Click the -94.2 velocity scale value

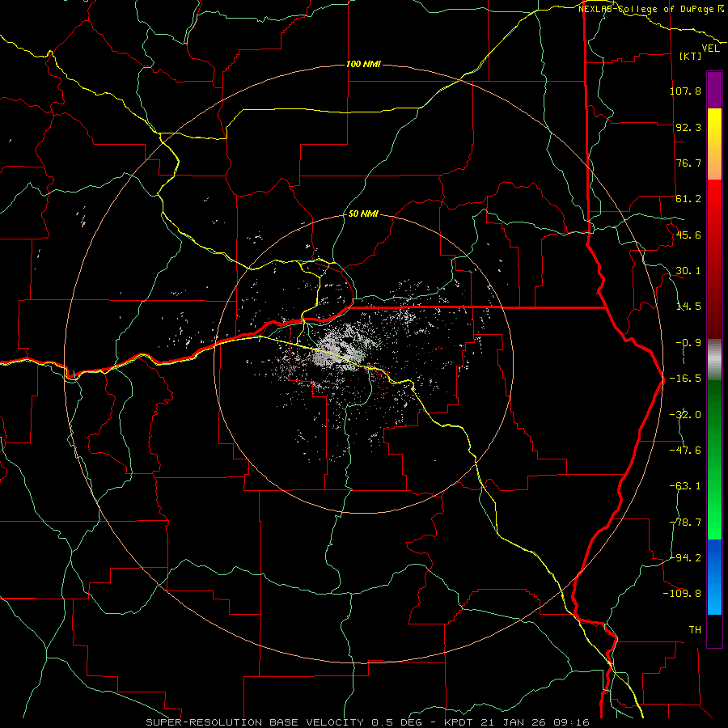pos(685,557)
